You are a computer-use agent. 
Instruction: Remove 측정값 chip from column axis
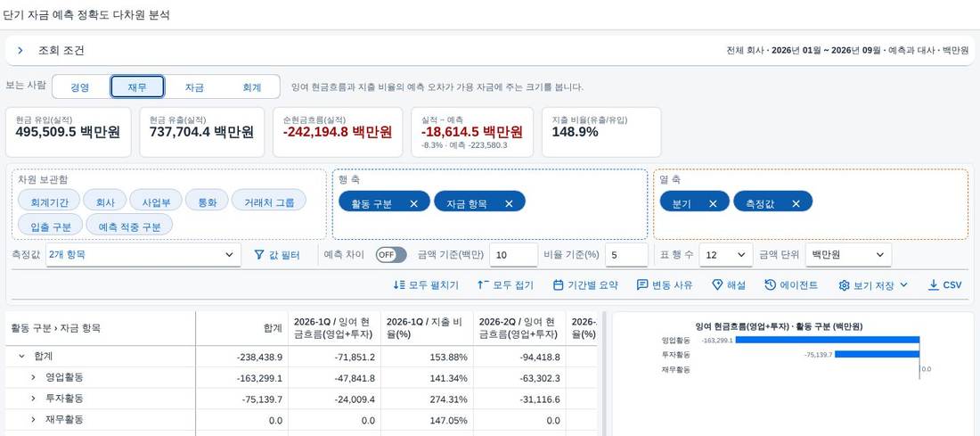click(796, 203)
